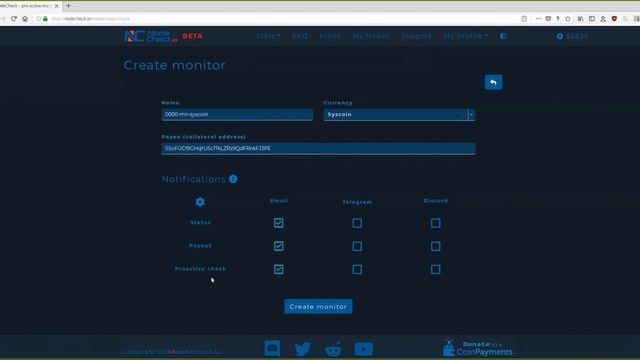The height and width of the screenshot is (360, 640).
Task: Enable Proactive check Telegram notification
Action: click(x=357, y=269)
